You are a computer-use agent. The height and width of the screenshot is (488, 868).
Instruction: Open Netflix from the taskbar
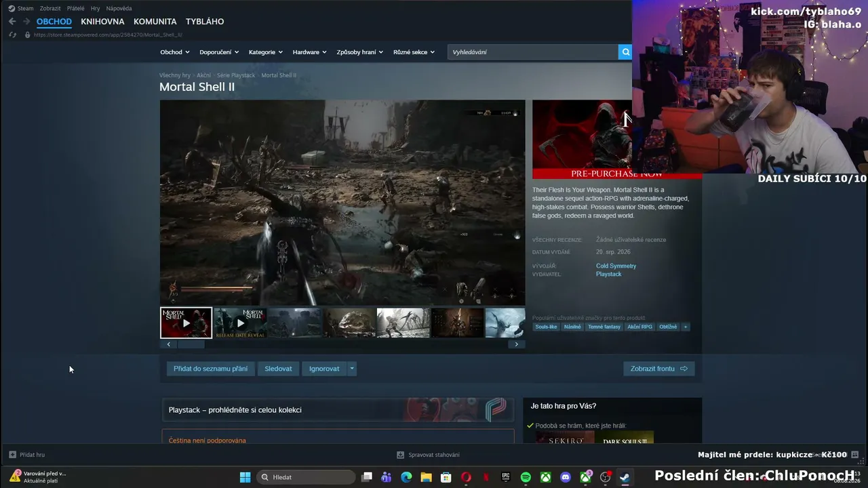point(486,477)
